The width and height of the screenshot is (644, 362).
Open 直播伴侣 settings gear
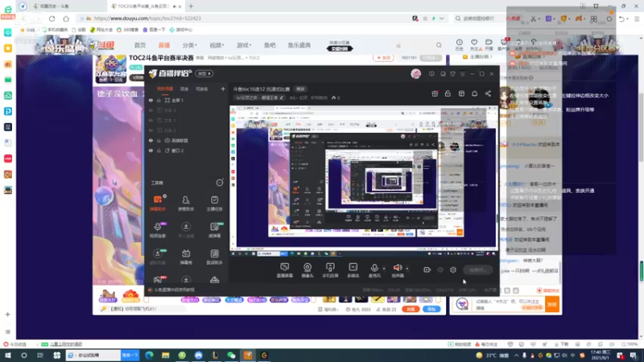tap(453, 269)
